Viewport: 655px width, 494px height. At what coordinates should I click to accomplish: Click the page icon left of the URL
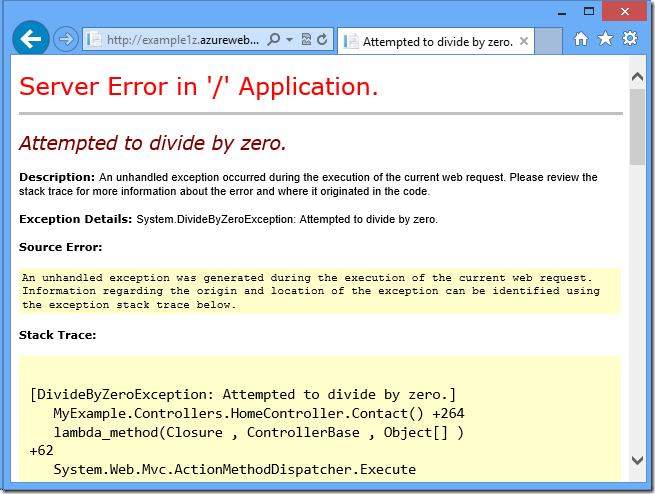[95, 40]
